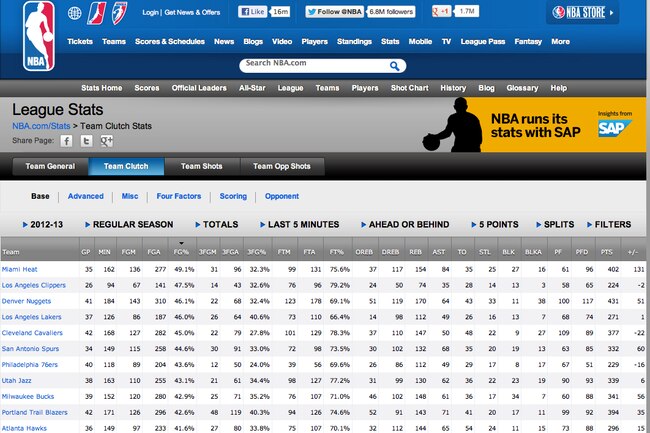Open the global sites globe icon
The height and width of the screenshot is (433, 650).
[x=74, y=13]
